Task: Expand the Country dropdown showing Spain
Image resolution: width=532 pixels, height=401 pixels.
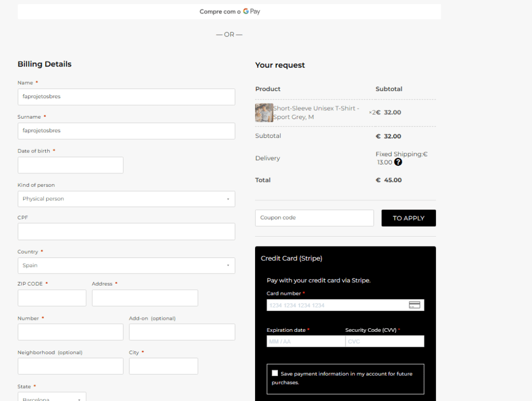Action: point(126,265)
